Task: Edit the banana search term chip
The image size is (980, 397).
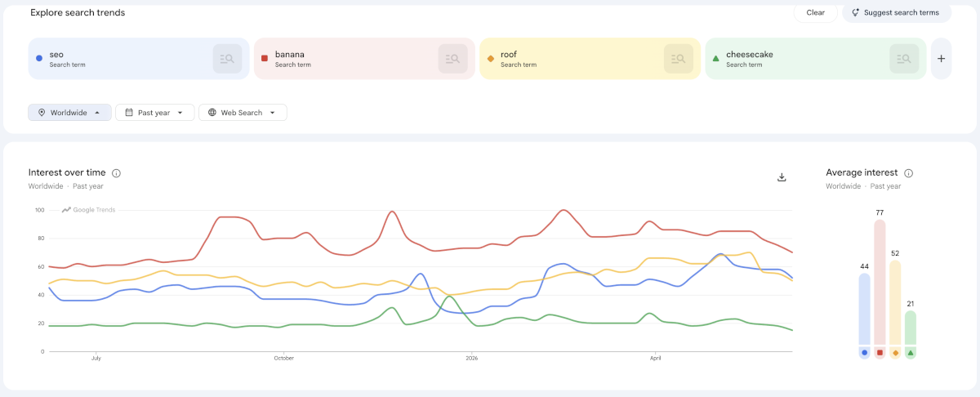Action: pyautogui.click(x=365, y=59)
